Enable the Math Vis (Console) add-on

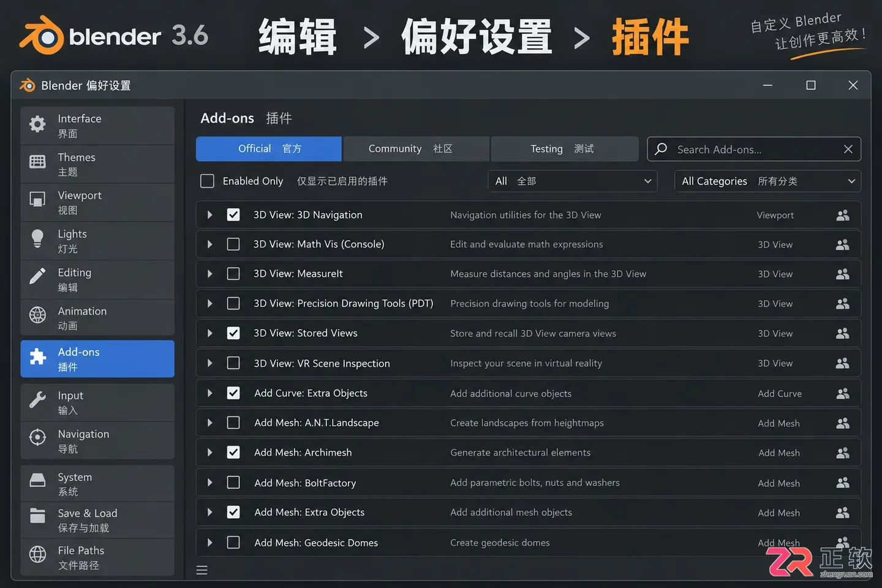[x=233, y=244]
